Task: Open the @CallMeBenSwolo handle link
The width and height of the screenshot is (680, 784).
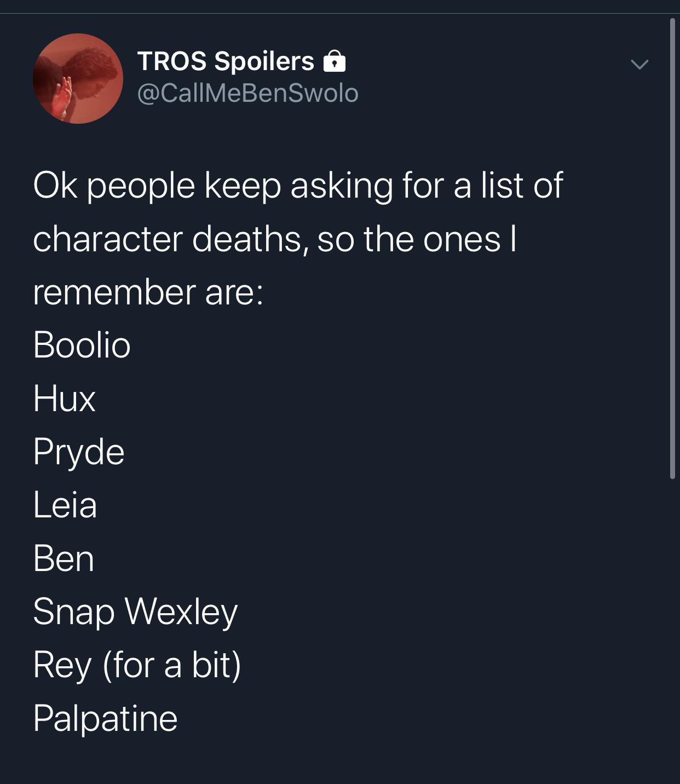Action: tap(247, 93)
